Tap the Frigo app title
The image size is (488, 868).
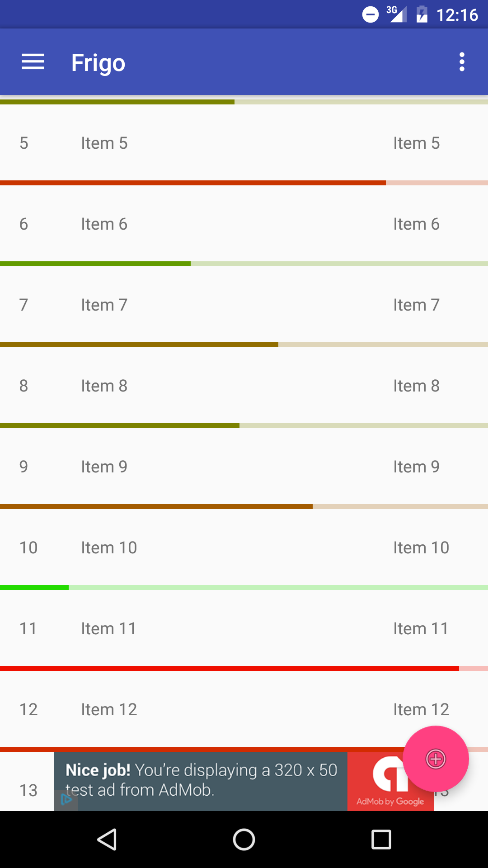(98, 62)
